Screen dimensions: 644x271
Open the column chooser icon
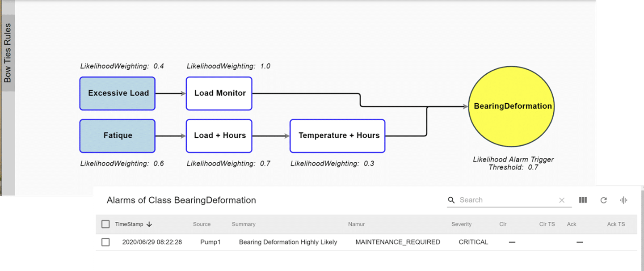click(583, 200)
